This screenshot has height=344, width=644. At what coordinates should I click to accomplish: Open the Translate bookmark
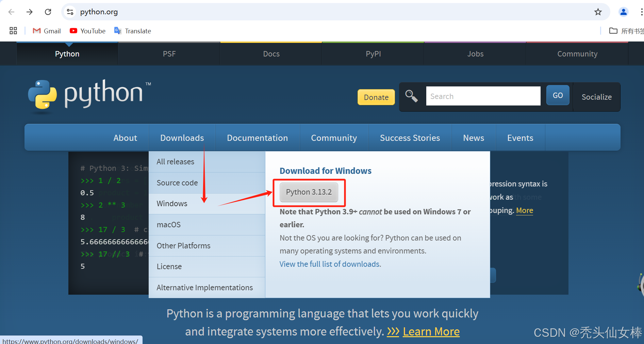pos(133,31)
